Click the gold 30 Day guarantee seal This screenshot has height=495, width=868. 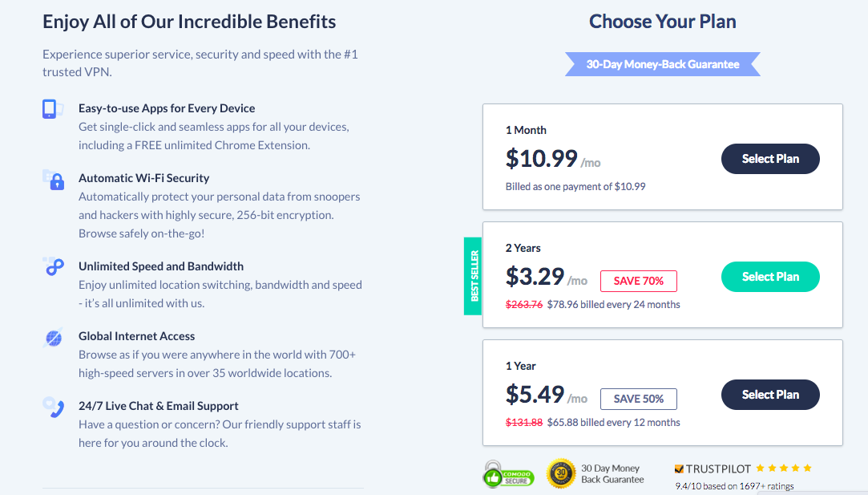(561, 473)
